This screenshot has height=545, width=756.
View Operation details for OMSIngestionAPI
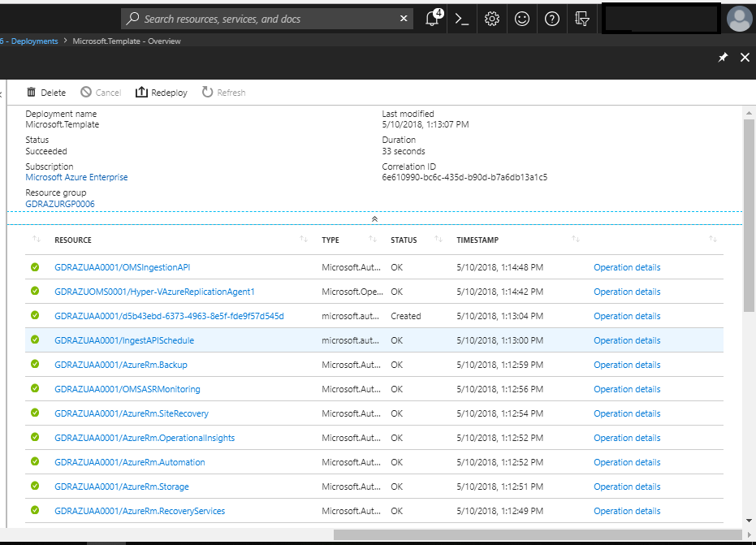[x=627, y=267]
